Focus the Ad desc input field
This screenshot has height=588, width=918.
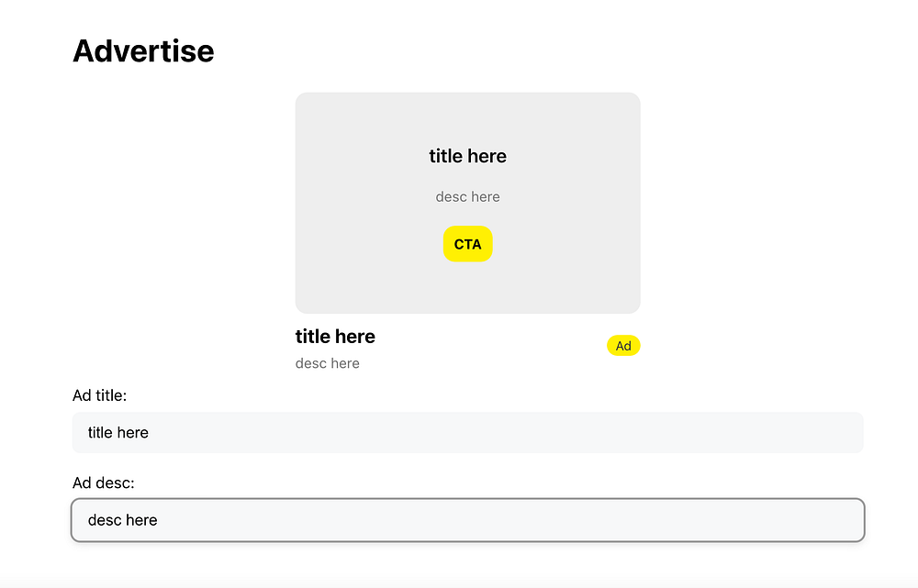coord(468,520)
